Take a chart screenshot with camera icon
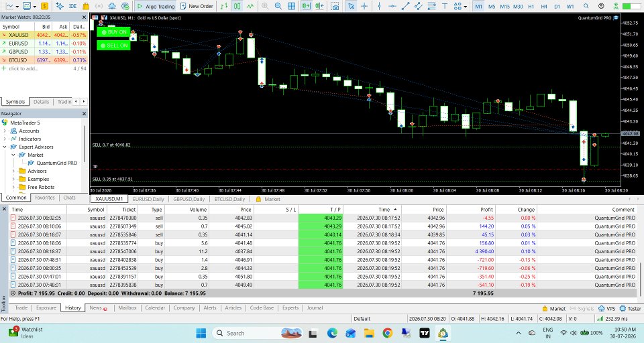The height and width of the screenshot is (343, 644). click(x=335, y=6)
